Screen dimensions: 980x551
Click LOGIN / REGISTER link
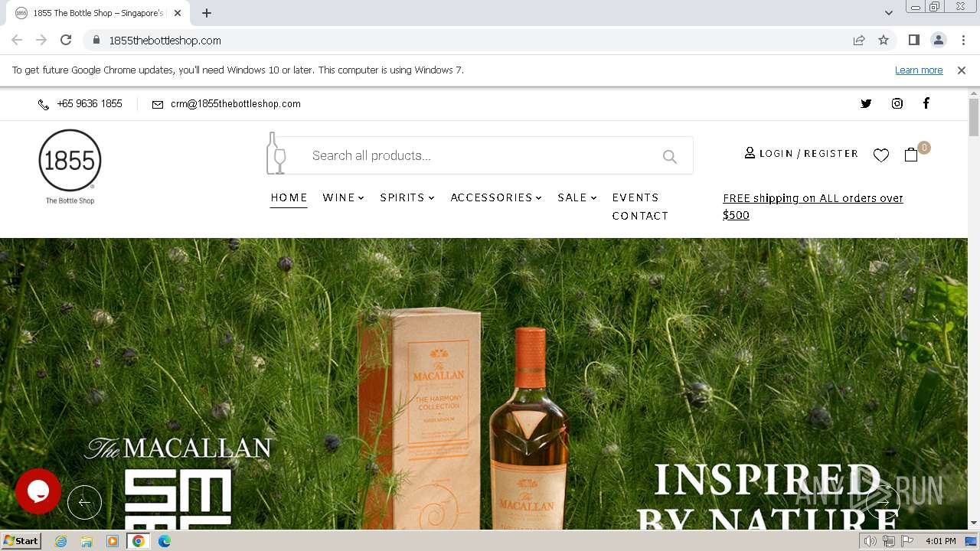click(x=802, y=153)
